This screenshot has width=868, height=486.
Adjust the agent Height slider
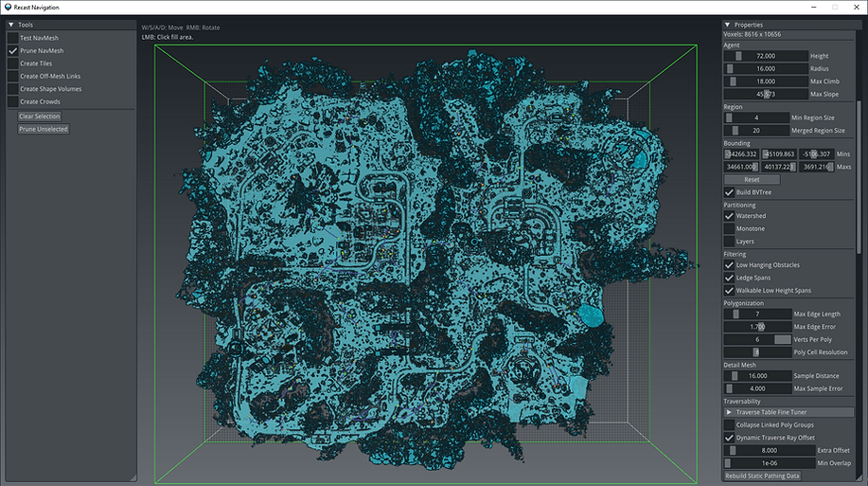[766, 56]
